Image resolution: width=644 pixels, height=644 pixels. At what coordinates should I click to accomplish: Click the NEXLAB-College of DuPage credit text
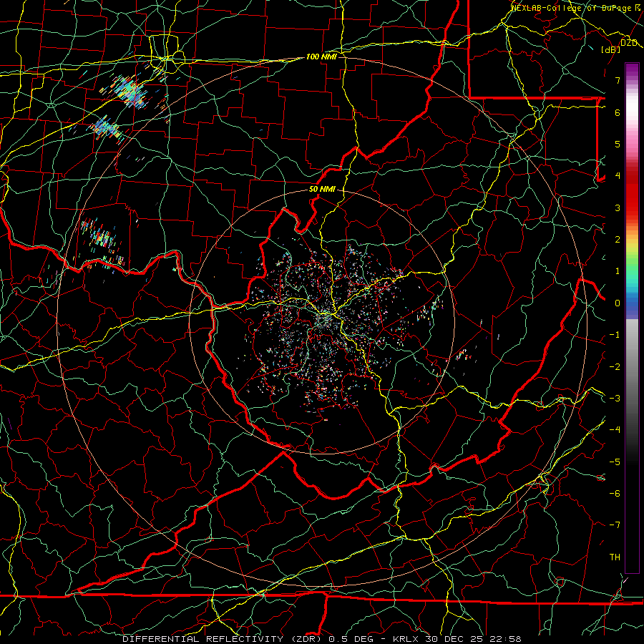pos(577,8)
